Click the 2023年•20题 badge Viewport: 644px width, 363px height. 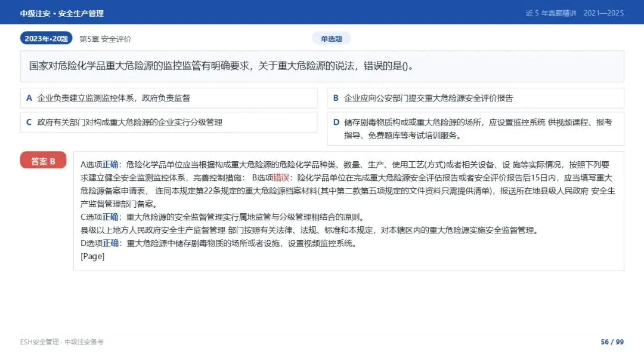coord(46,38)
